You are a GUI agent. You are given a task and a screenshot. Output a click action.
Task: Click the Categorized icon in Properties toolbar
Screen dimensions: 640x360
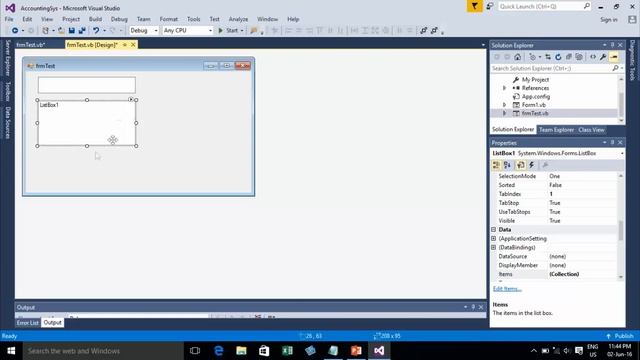[x=496, y=165]
